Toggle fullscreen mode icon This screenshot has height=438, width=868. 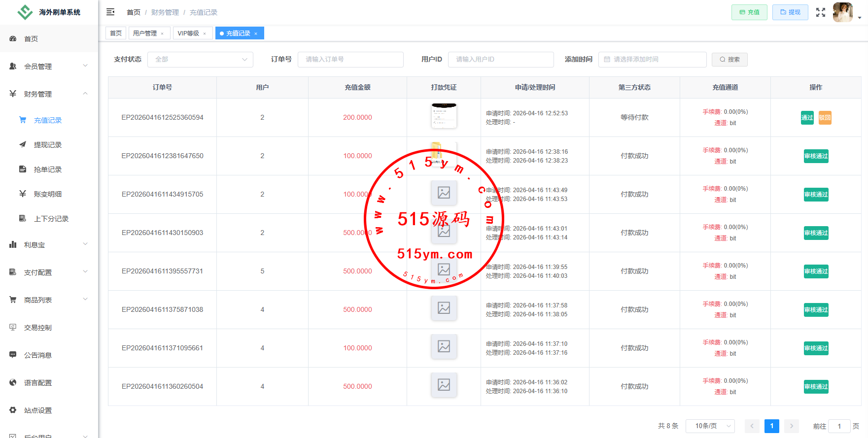[x=820, y=12]
